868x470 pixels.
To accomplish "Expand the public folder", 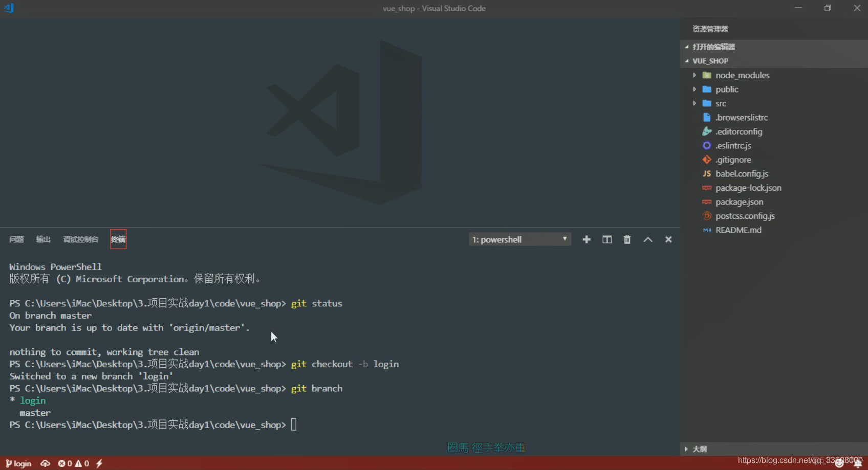I will coord(695,89).
